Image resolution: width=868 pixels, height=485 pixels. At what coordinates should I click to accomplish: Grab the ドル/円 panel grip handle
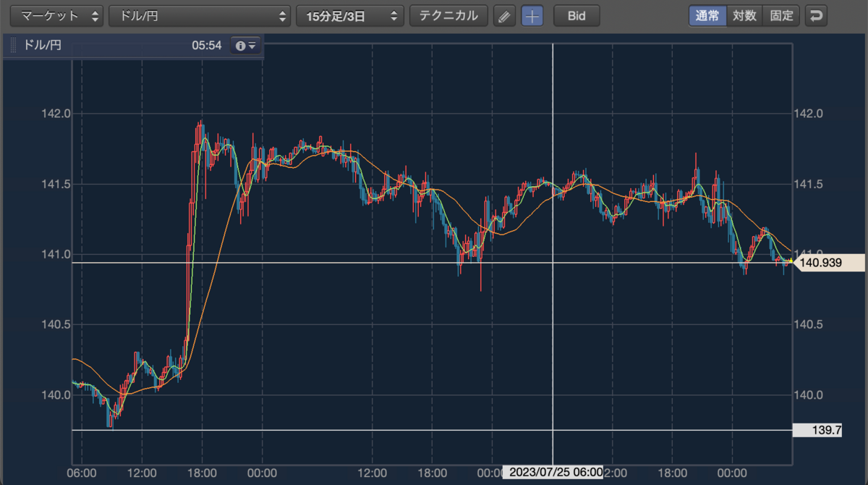[13, 46]
